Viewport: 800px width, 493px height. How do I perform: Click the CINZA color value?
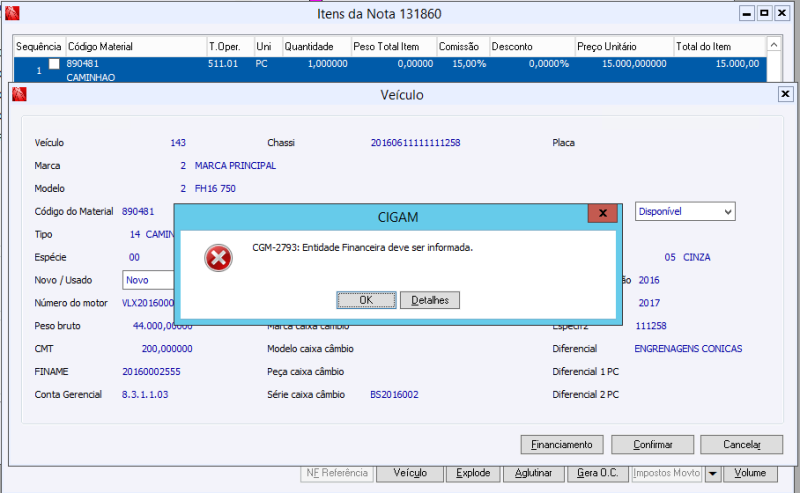click(x=696, y=257)
